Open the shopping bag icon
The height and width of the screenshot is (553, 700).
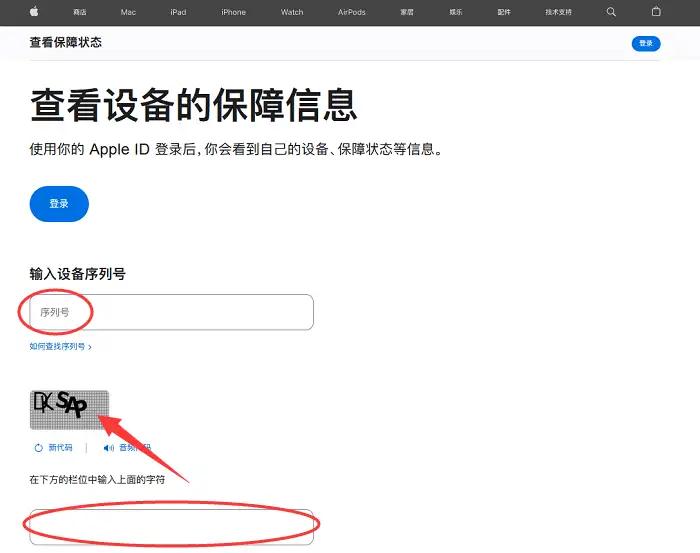pyautogui.click(x=656, y=12)
